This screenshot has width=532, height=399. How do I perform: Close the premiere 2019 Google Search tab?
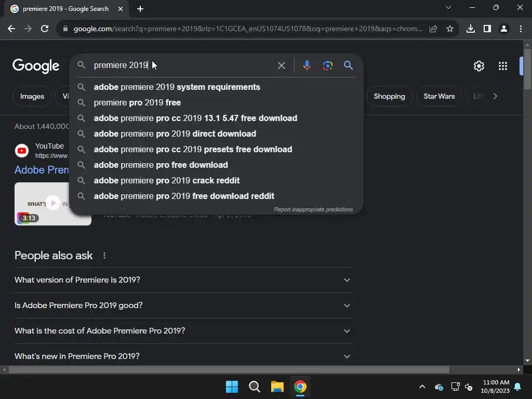(121, 9)
